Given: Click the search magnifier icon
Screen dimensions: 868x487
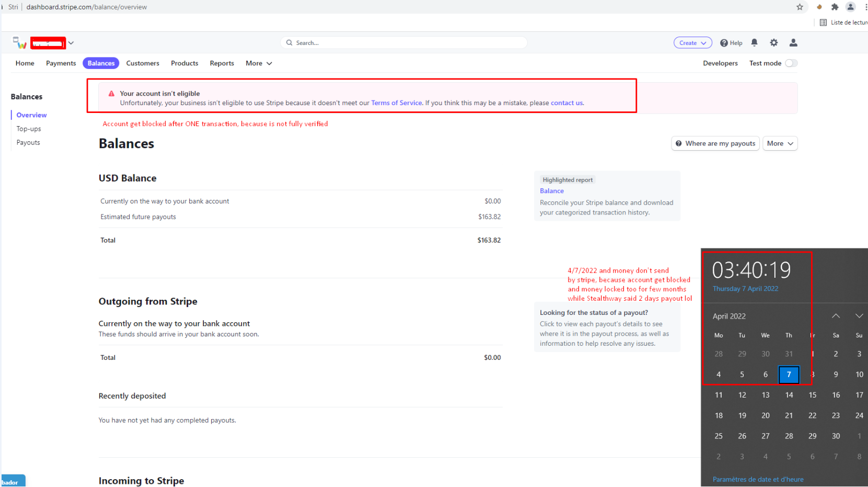Looking at the screenshot, I should click(x=289, y=43).
